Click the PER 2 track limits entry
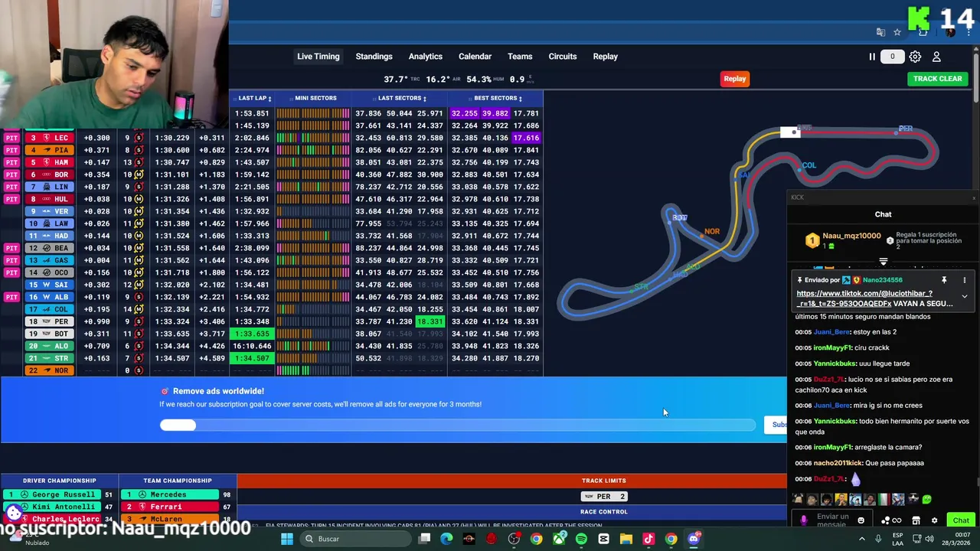Screen dimensions: 980x551 [604, 496]
